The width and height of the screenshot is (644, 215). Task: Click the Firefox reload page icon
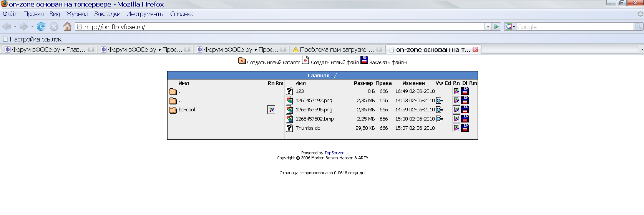click(x=41, y=26)
